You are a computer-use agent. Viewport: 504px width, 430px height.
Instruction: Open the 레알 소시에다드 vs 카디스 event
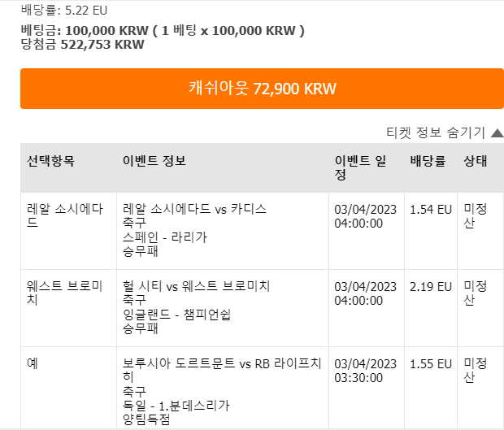pyautogui.click(x=194, y=209)
